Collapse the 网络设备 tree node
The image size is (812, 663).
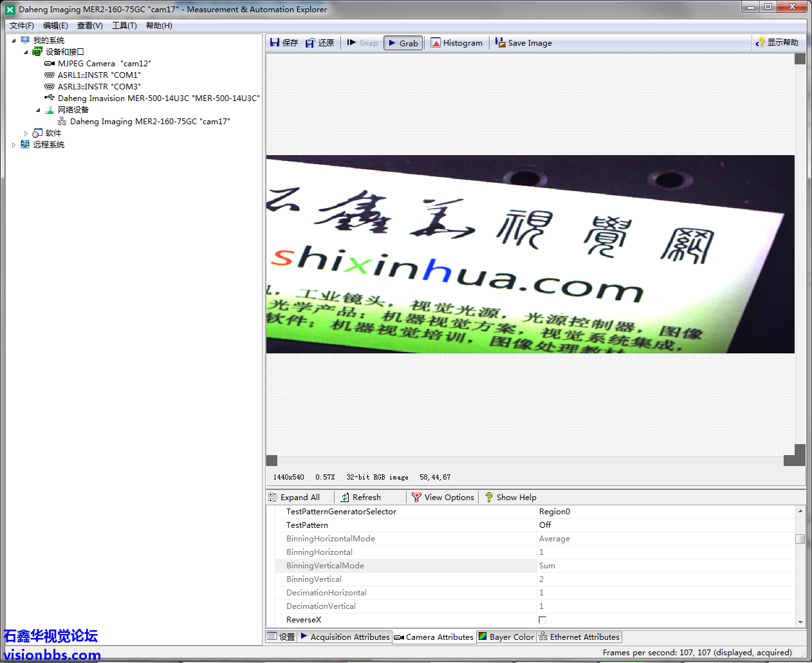pyautogui.click(x=38, y=110)
